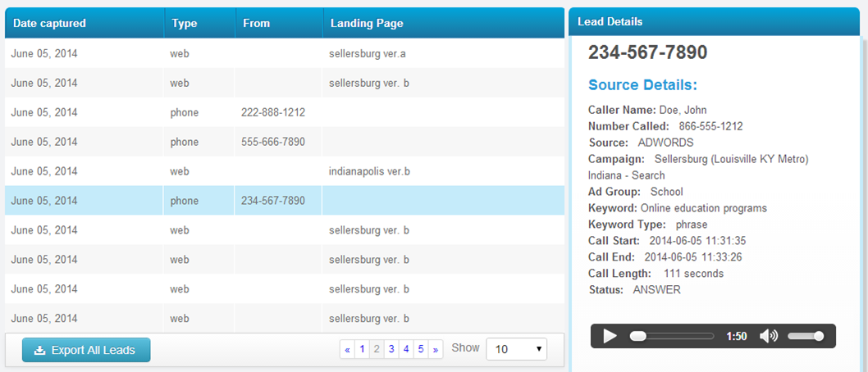The height and width of the screenshot is (372, 868).
Task: Open the Show rows-per-page dropdown
Action: coord(517,349)
